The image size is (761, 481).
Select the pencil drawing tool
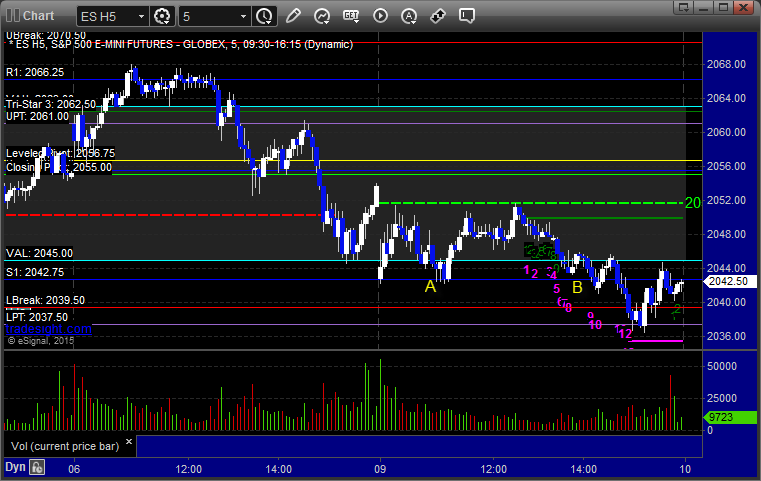click(x=293, y=16)
